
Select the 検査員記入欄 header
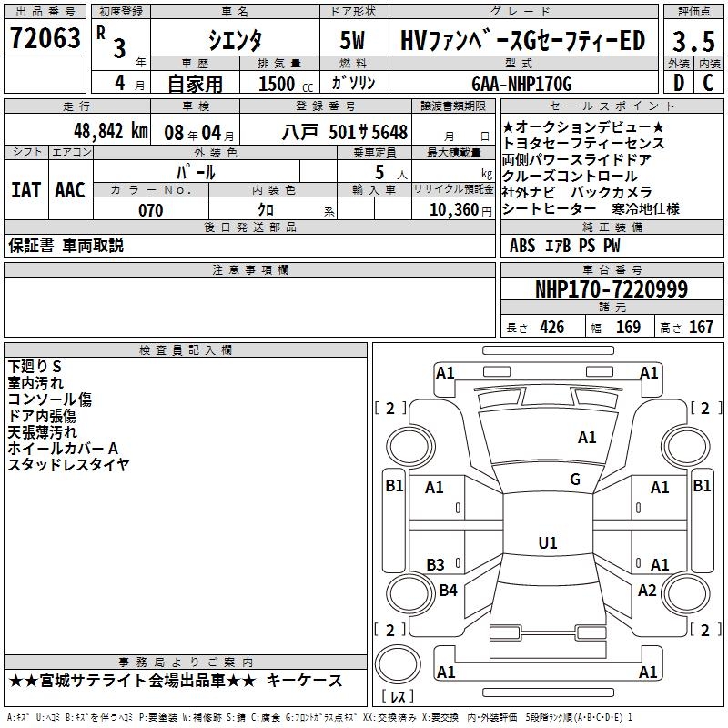pos(186,350)
